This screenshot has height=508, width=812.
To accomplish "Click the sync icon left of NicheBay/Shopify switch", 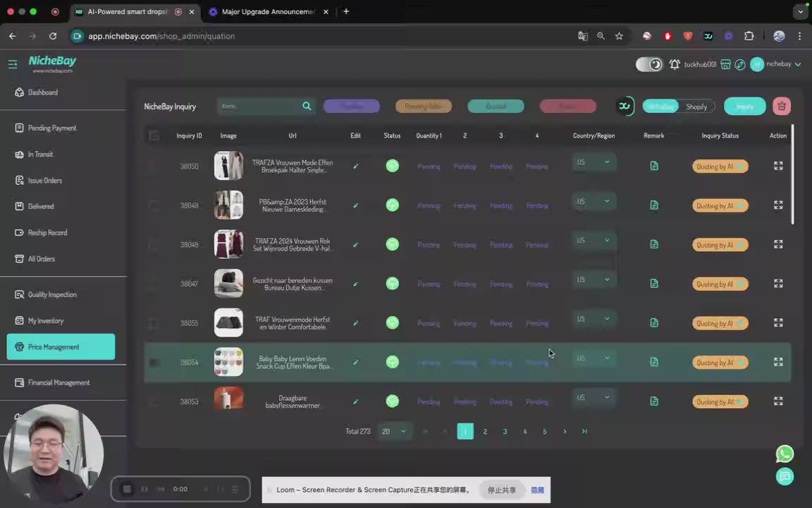I will coord(625,107).
